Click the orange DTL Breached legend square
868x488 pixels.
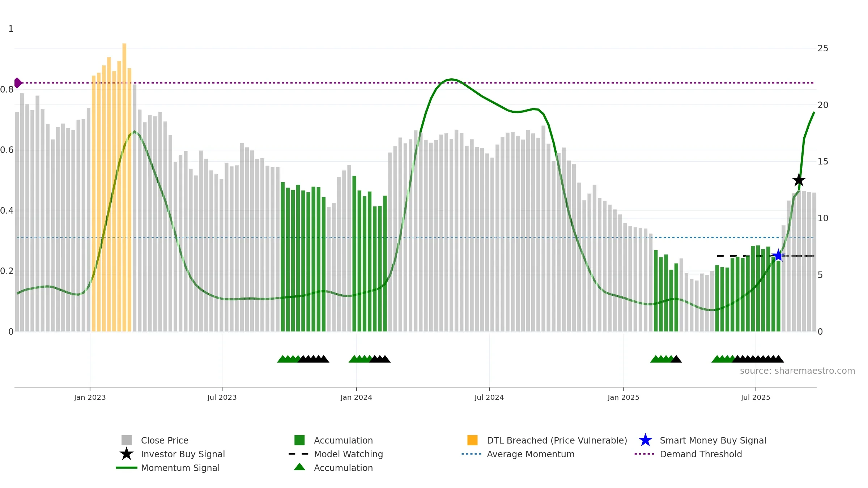point(472,440)
